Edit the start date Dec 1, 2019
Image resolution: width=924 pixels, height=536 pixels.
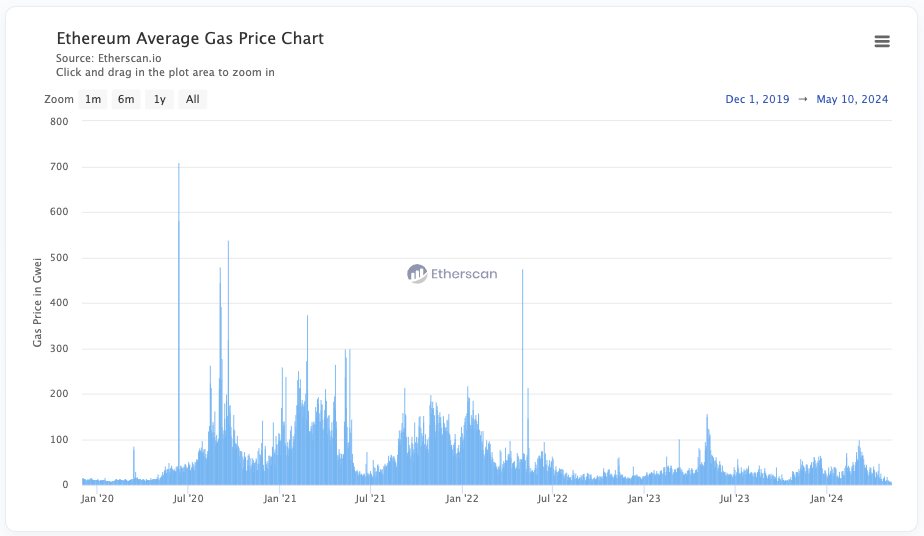[x=757, y=99]
